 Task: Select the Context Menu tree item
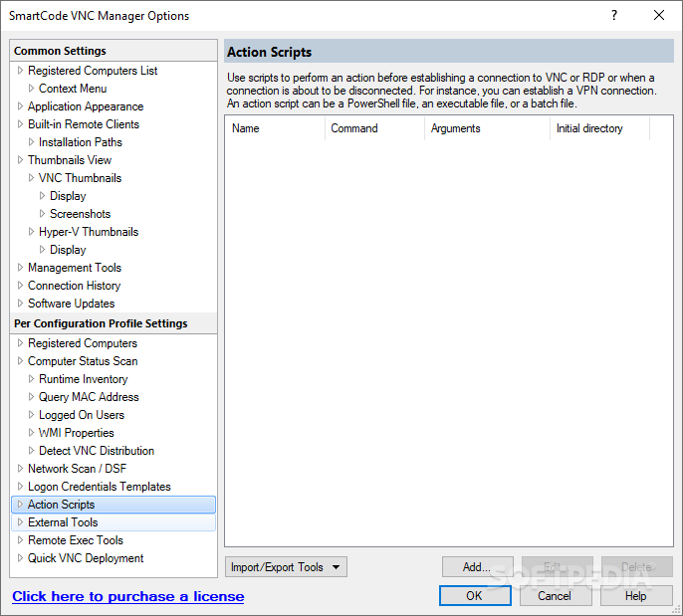(x=73, y=89)
